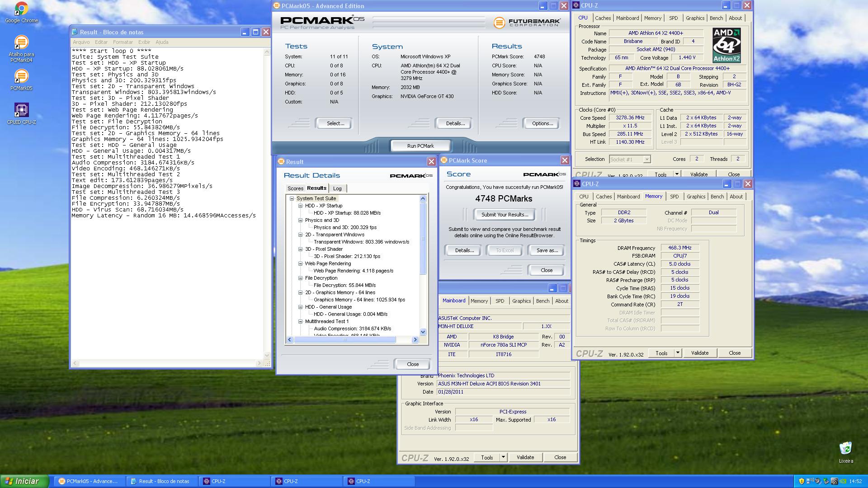Screen dimensions: 868x488
Task: Switch to PCMark05 Advanced taskbar button
Action: pos(89,481)
